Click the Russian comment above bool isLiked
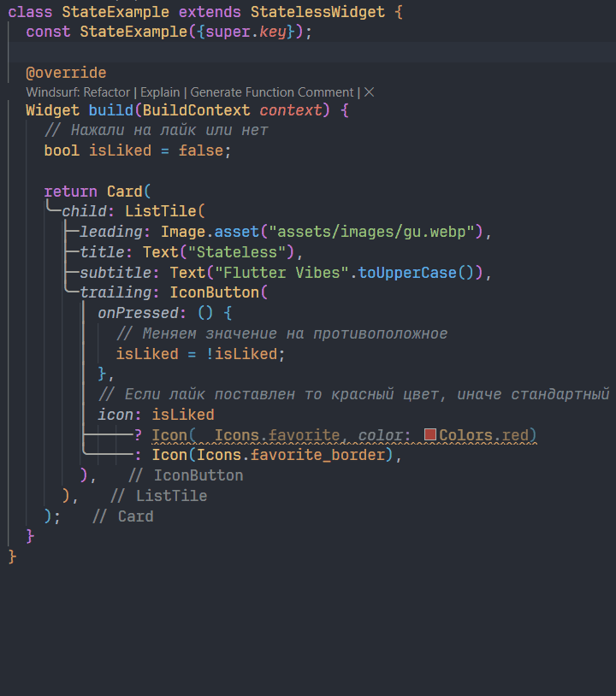The image size is (616, 696). pyautogui.click(x=156, y=130)
